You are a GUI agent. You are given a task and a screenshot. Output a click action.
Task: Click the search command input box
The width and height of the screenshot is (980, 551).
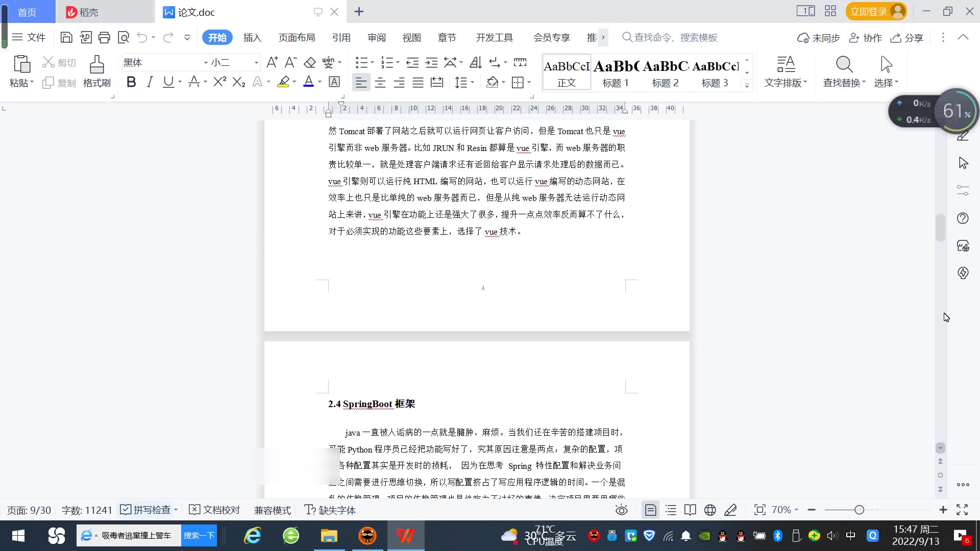point(675,37)
